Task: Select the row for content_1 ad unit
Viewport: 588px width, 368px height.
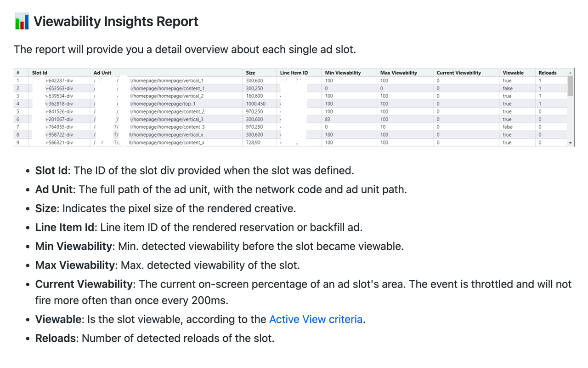Action: [x=184, y=88]
